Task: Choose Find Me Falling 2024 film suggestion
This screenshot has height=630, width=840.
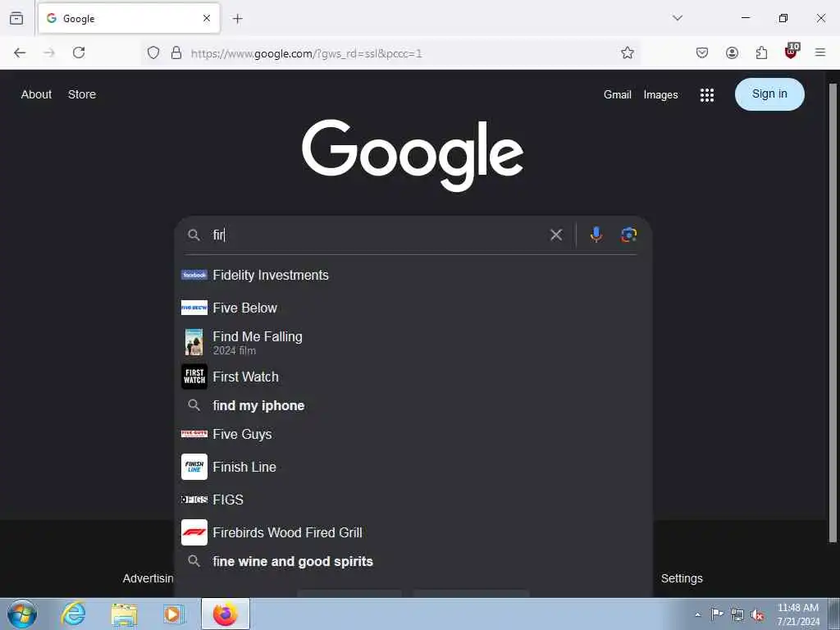Action: 413,342
